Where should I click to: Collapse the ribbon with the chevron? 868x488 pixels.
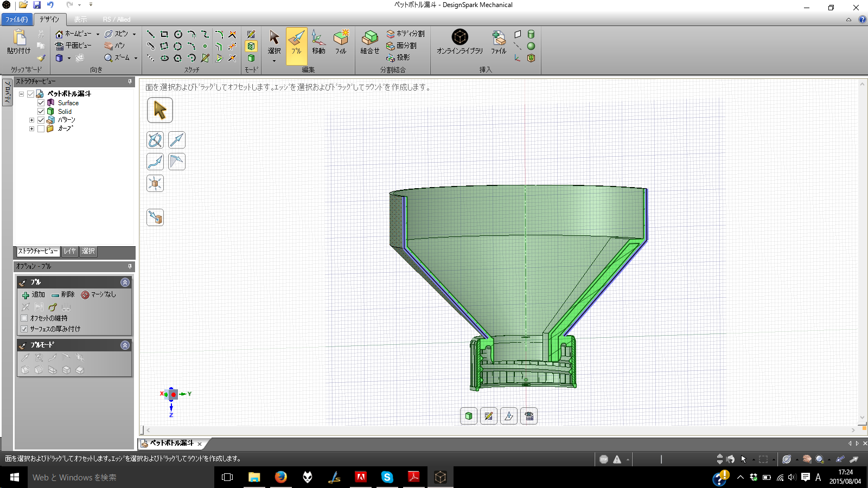(x=848, y=20)
